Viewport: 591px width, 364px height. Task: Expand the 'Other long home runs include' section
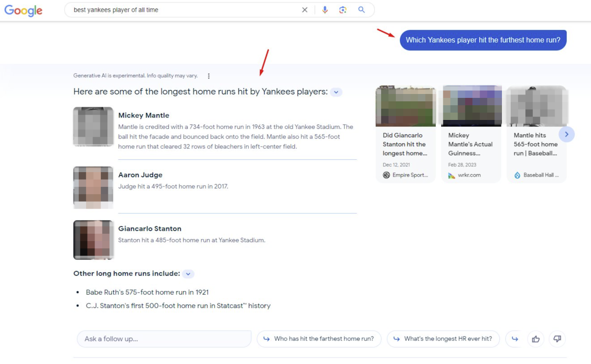point(188,273)
